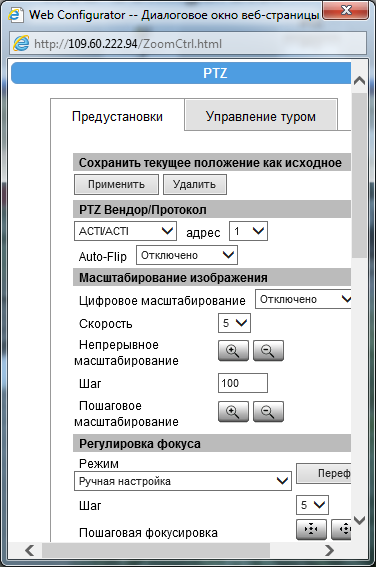Click continuous zoom in magnifier icon

(x=233, y=350)
